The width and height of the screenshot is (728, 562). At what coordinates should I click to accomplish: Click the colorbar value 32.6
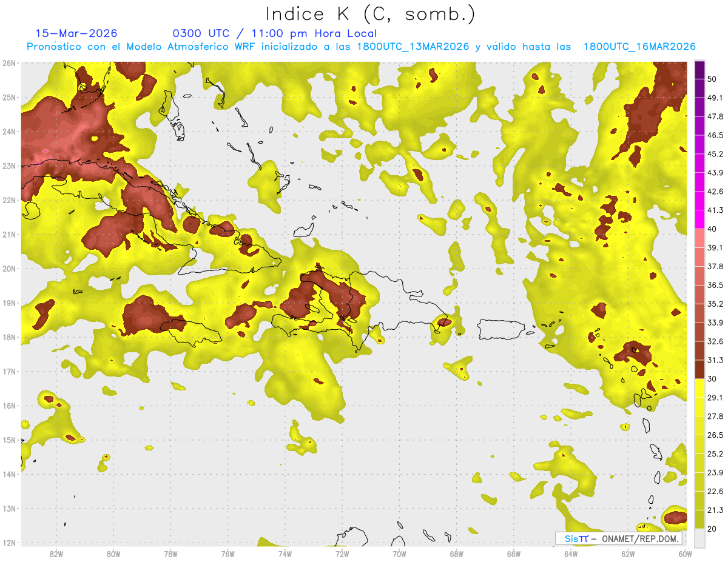coord(715,341)
